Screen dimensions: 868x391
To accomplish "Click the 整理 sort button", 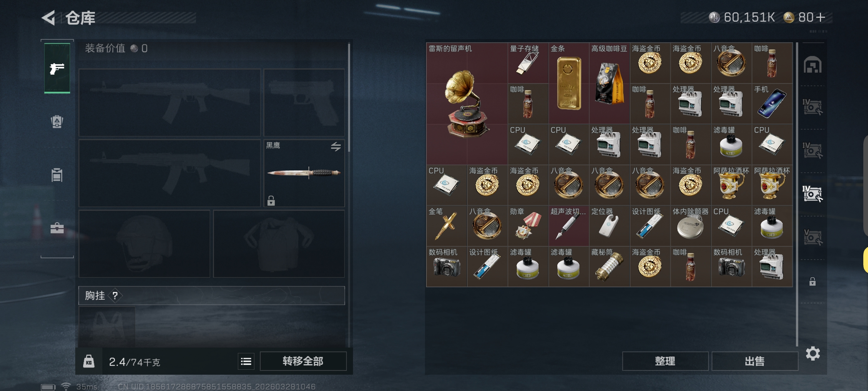I will [665, 361].
